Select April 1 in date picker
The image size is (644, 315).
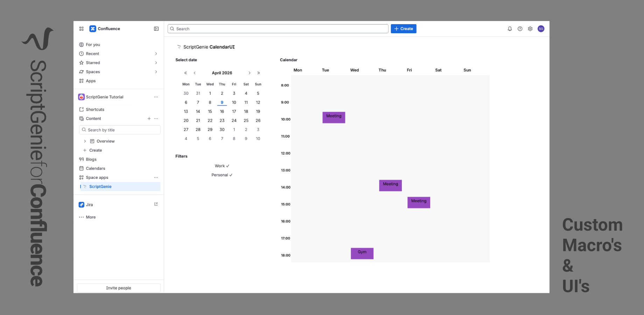point(210,93)
